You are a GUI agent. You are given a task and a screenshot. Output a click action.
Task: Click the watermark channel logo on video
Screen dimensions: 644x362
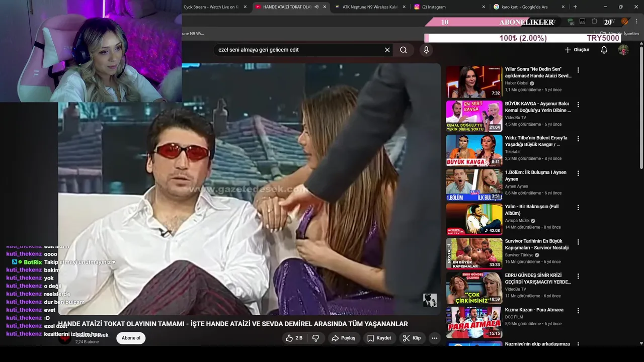430,300
